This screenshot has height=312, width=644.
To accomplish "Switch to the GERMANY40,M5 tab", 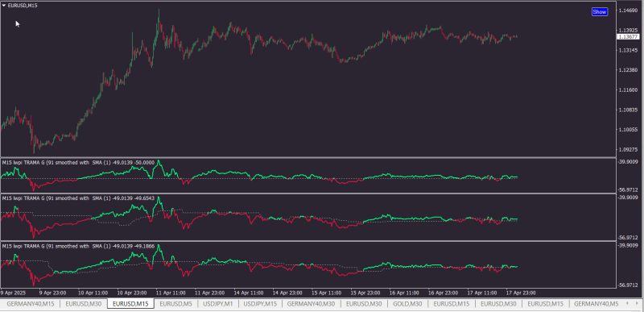I will click(596, 304).
